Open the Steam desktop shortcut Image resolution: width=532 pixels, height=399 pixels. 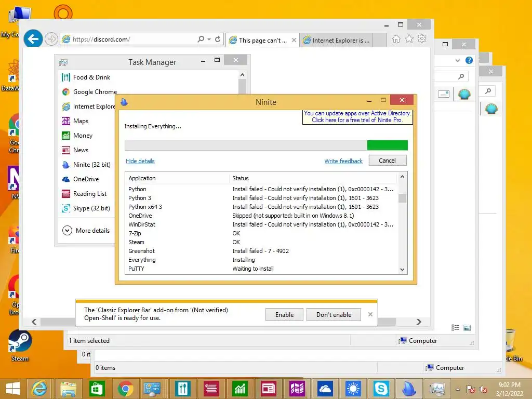pos(20,345)
